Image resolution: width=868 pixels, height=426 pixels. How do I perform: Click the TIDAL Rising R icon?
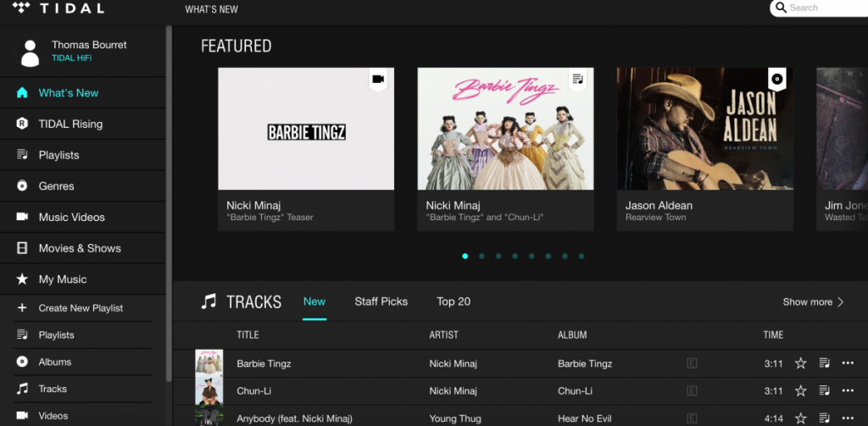[x=22, y=124]
